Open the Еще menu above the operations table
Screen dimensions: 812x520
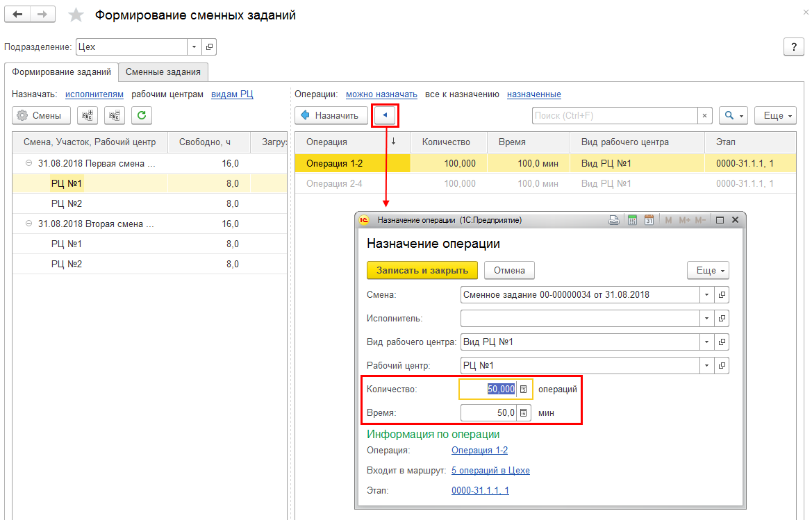(775, 115)
